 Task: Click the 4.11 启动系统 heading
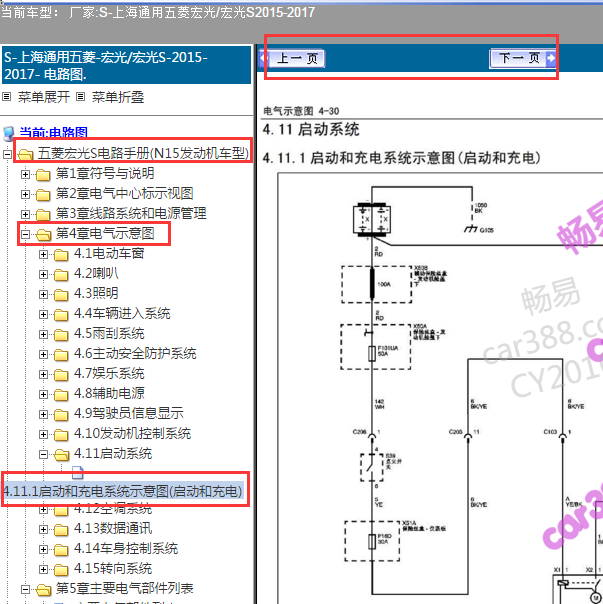(311, 129)
